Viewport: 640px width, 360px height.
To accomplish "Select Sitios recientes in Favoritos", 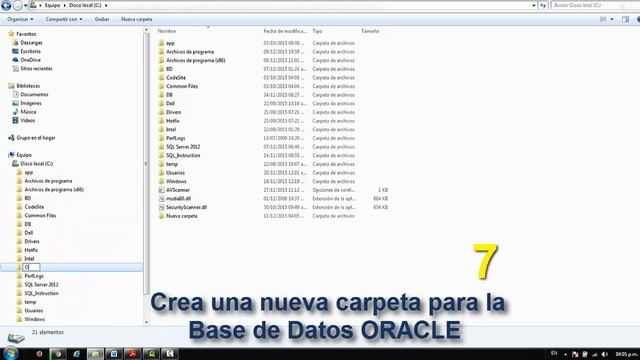I will [36, 69].
